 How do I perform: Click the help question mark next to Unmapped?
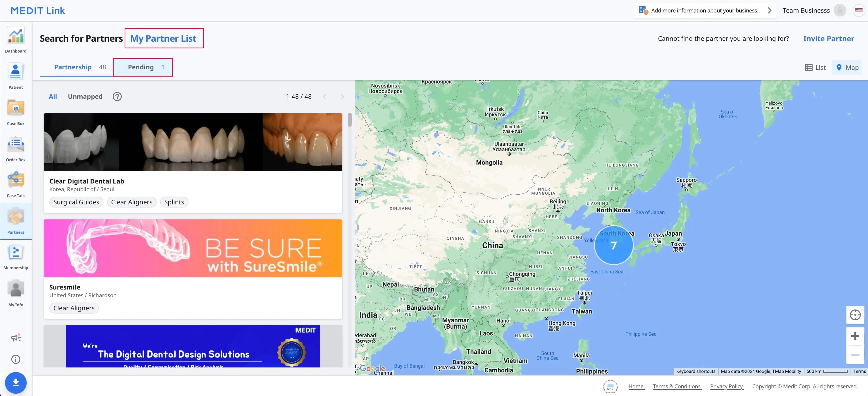[117, 97]
